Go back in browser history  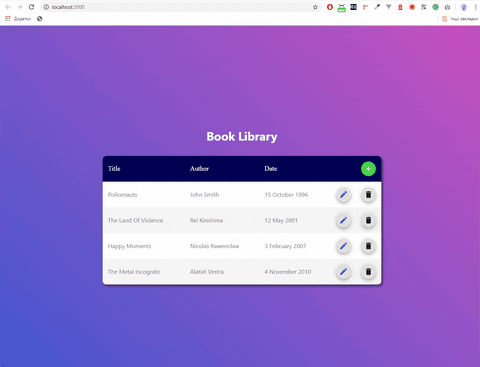[x=8, y=7]
